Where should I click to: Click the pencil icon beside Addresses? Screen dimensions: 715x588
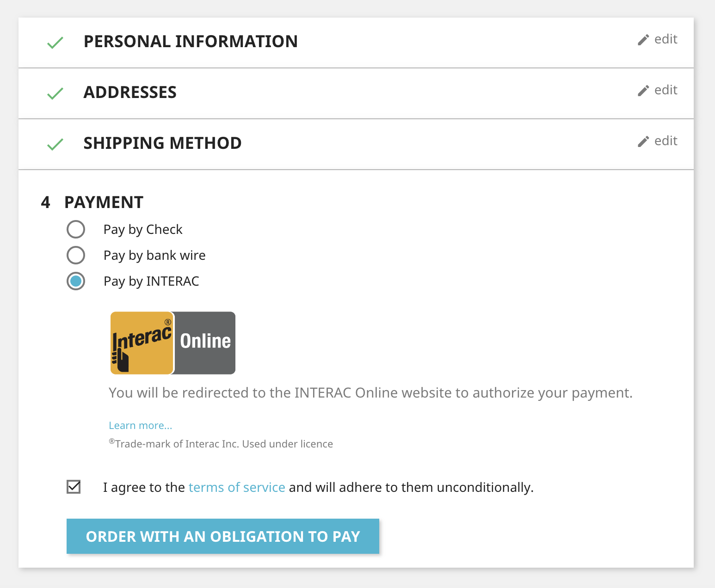click(643, 91)
